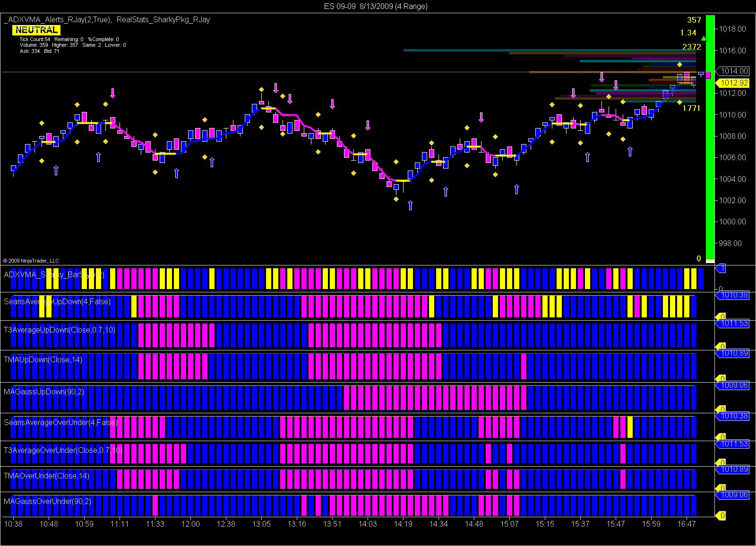Open the ADXVMA_Alerts_RJay(2,True) indicator label
756x546 pixels.
pyautogui.click(x=58, y=20)
